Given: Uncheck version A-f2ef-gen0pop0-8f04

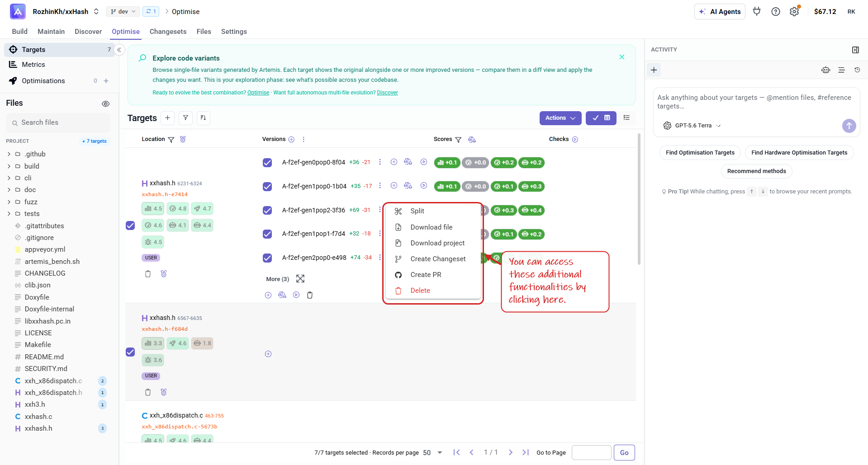Looking at the screenshot, I should point(267,163).
